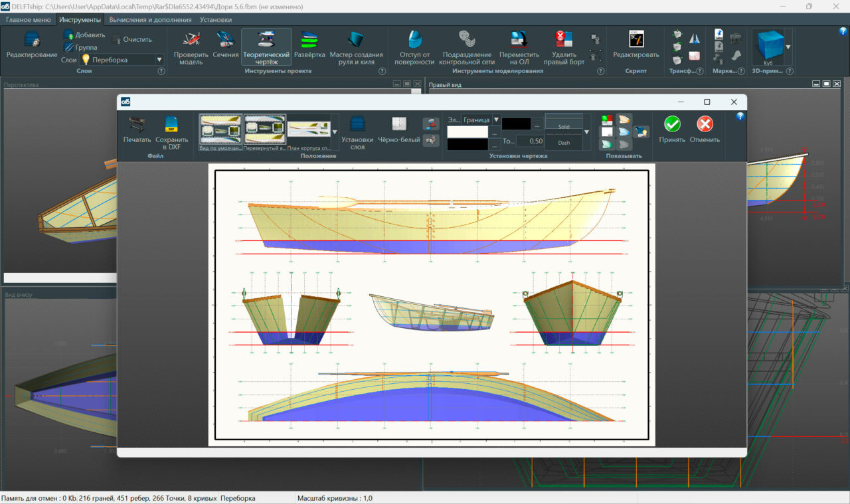Click the thickness field showing 0,50
This screenshot has width=850, height=504.
pos(529,141)
